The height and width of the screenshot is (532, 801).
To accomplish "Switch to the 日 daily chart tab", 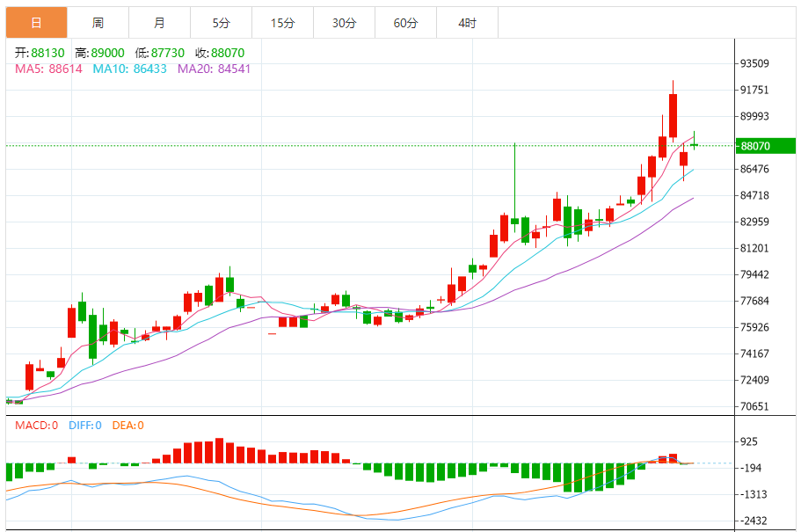I will [36, 23].
